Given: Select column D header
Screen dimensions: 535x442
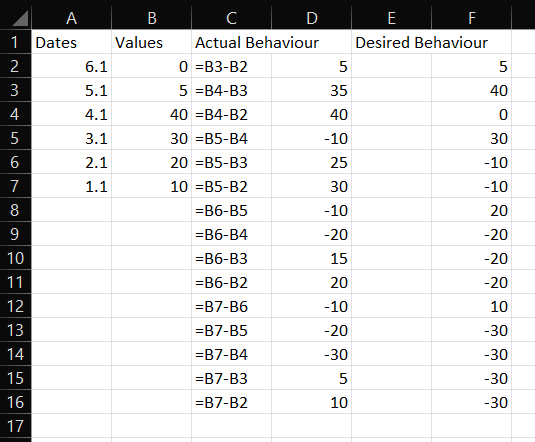Looking at the screenshot, I should click(x=312, y=18).
